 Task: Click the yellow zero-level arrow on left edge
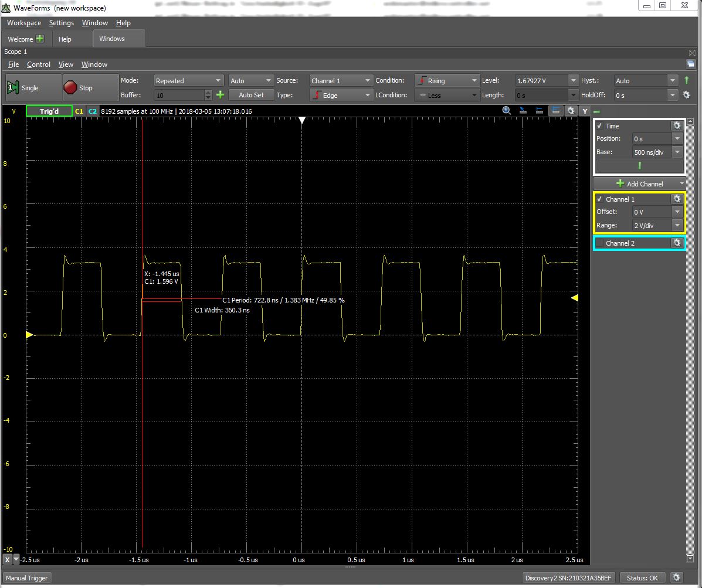point(29,335)
